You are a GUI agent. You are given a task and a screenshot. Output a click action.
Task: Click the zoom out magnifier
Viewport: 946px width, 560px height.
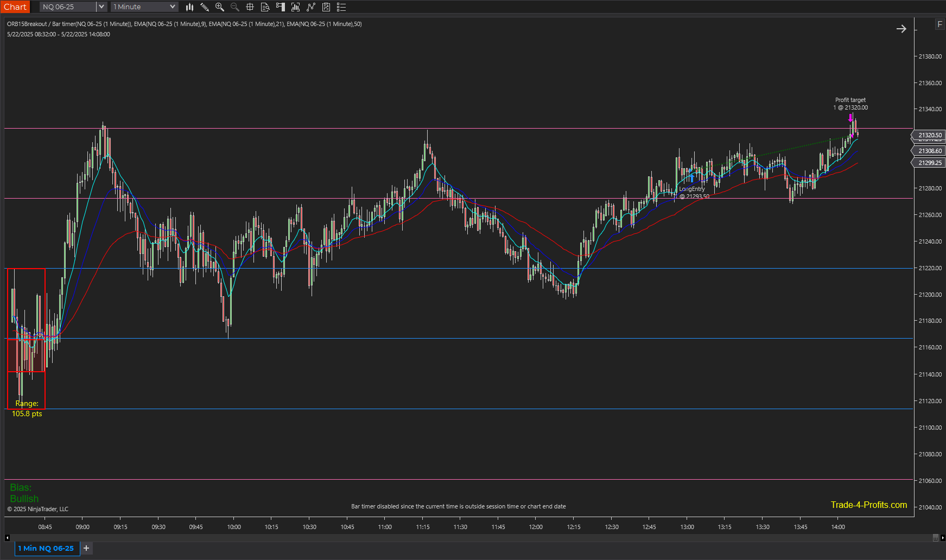pyautogui.click(x=235, y=7)
